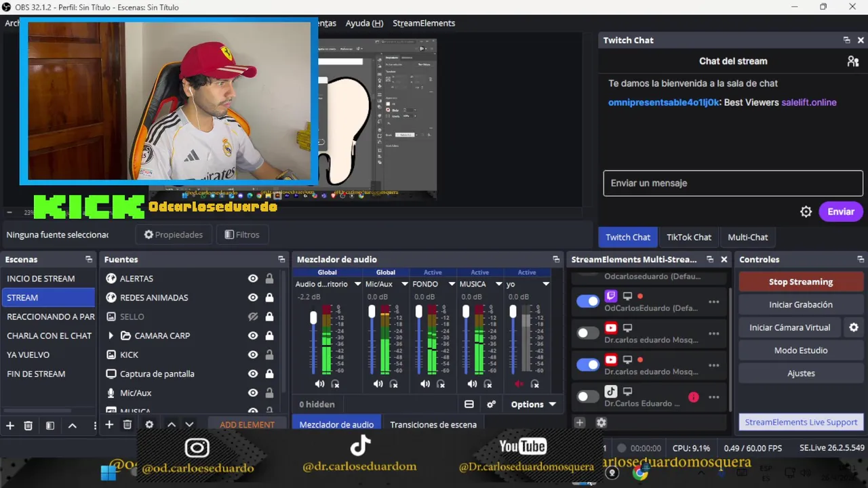Open the mixer Options dropdown
Screen dimensions: 868x488
pyautogui.click(x=533, y=404)
